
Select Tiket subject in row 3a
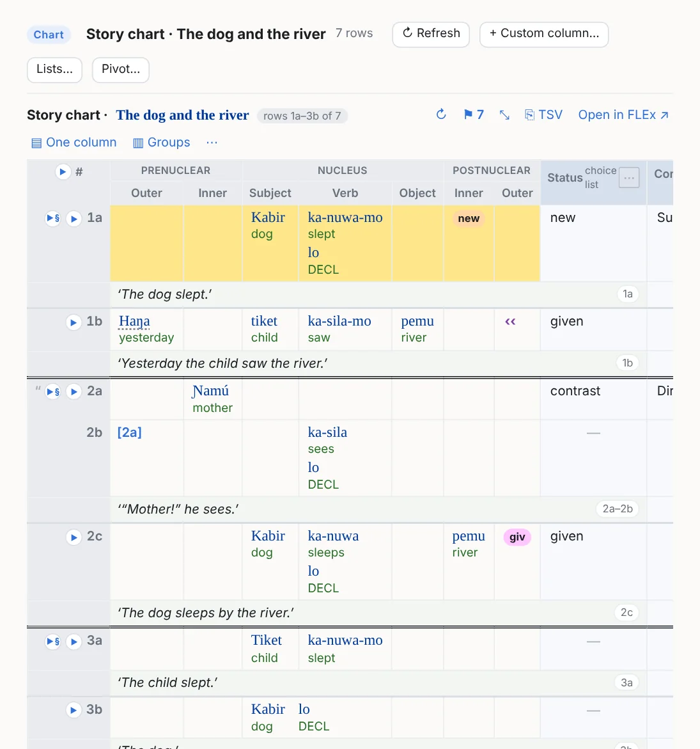[x=267, y=640]
